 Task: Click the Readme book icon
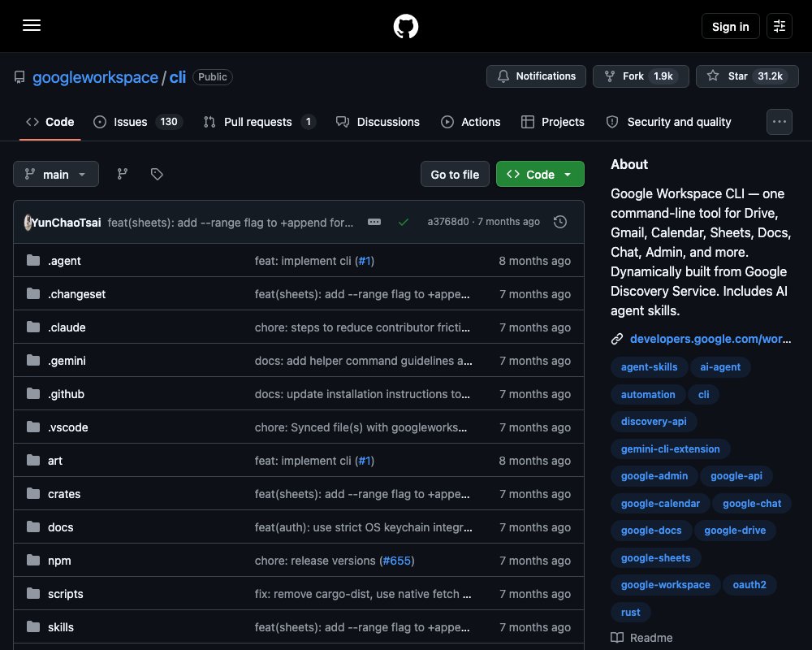[617, 638]
